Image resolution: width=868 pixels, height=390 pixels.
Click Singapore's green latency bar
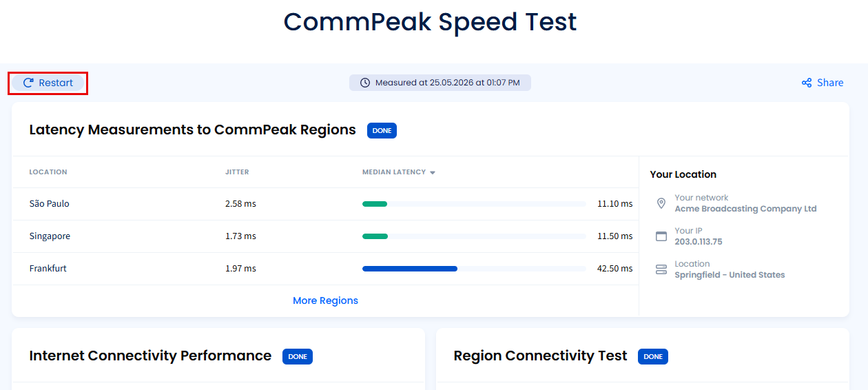coord(375,236)
